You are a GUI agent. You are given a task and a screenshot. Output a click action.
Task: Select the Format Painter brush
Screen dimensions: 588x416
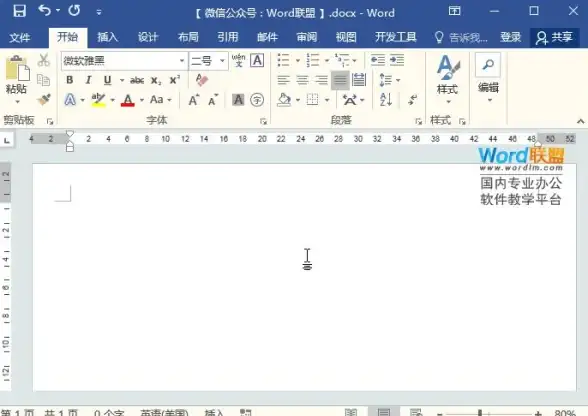[x=44, y=100]
